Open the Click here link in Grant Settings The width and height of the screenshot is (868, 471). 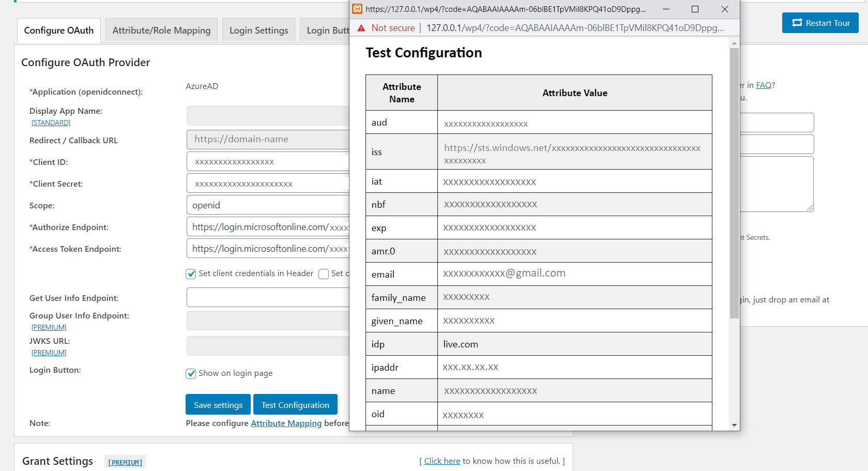pos(442,461)
